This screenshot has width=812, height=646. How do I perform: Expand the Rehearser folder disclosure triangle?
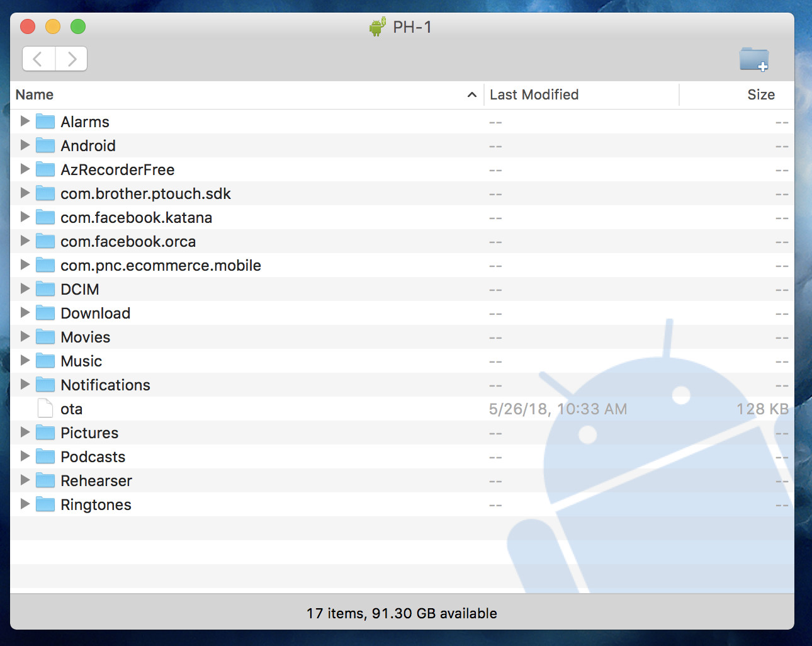25,480
